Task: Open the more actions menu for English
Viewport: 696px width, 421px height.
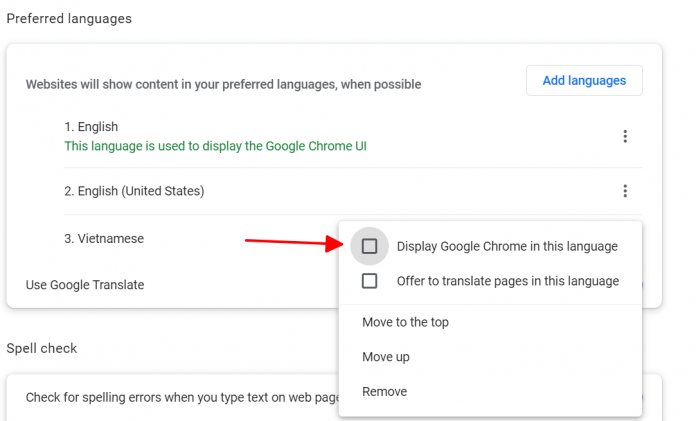Action: coord(625,137)
